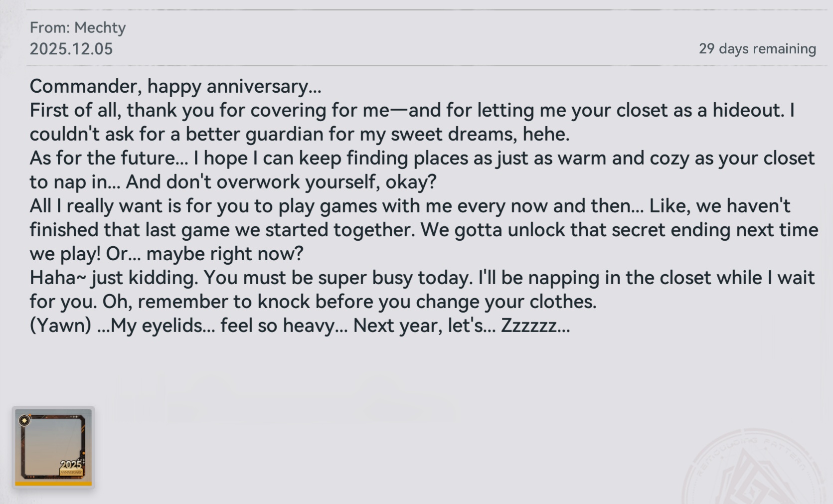
Task: Click the yellow rarity bar under the attachment
Action: (53, 483)
